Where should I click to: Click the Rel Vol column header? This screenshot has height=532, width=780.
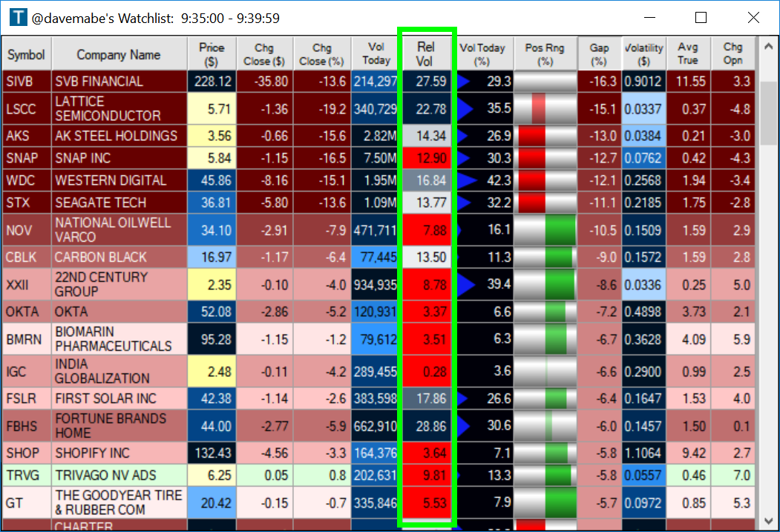point(426,54)
